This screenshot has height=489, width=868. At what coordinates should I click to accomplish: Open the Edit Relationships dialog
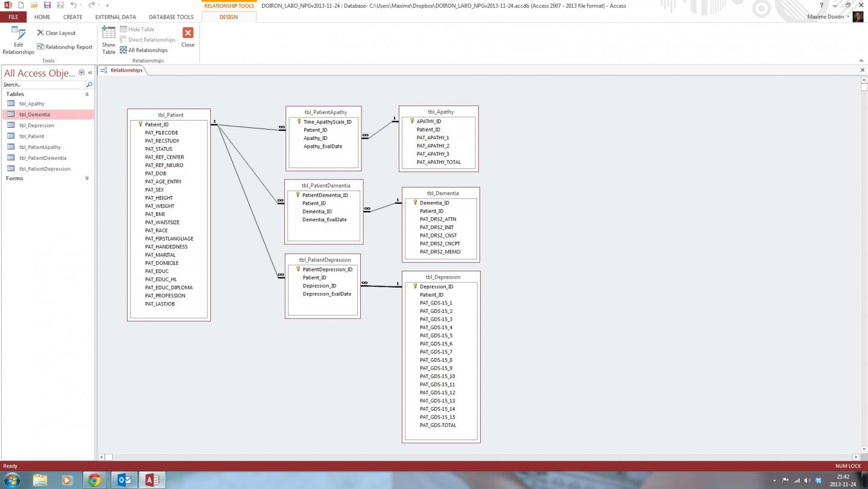pyautogui.click(x=18, y=40)
